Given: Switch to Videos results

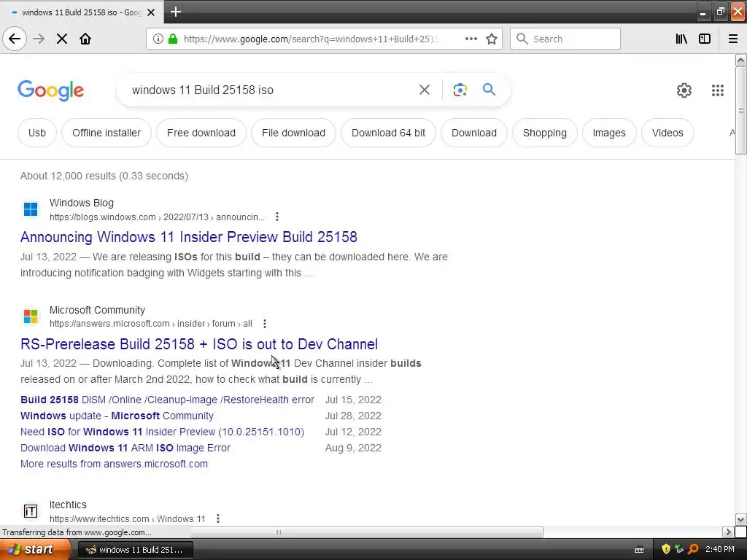Looking at the screenshot, I should (667, 133).
